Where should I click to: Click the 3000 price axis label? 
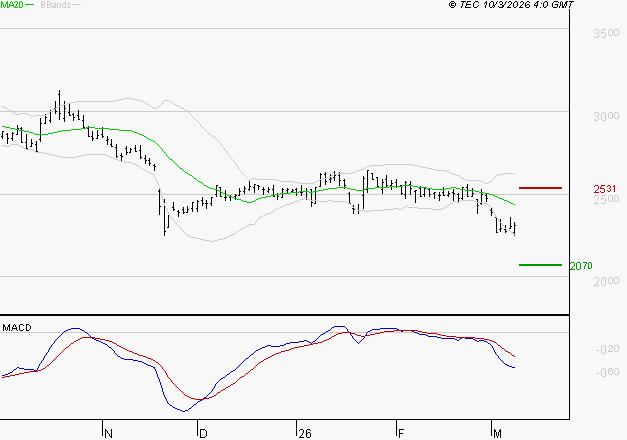coord(606,116)
